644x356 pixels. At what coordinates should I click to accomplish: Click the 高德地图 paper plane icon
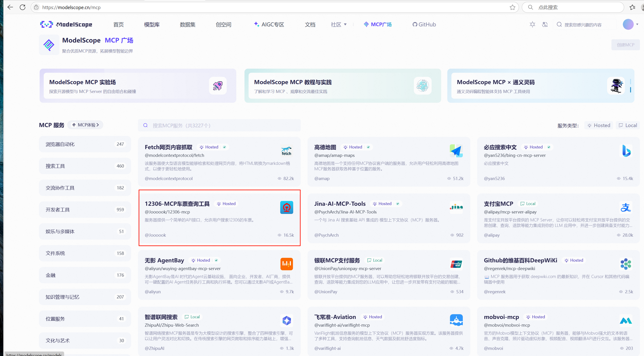click(x=456, y=151)
